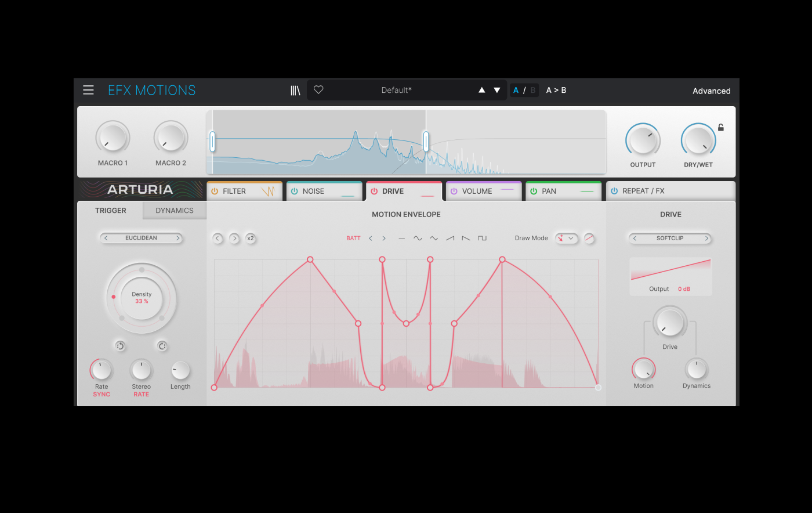This screenshot has width=812, height=513.
Task: Click the Output 0 dB value
Action: (684, 289)
